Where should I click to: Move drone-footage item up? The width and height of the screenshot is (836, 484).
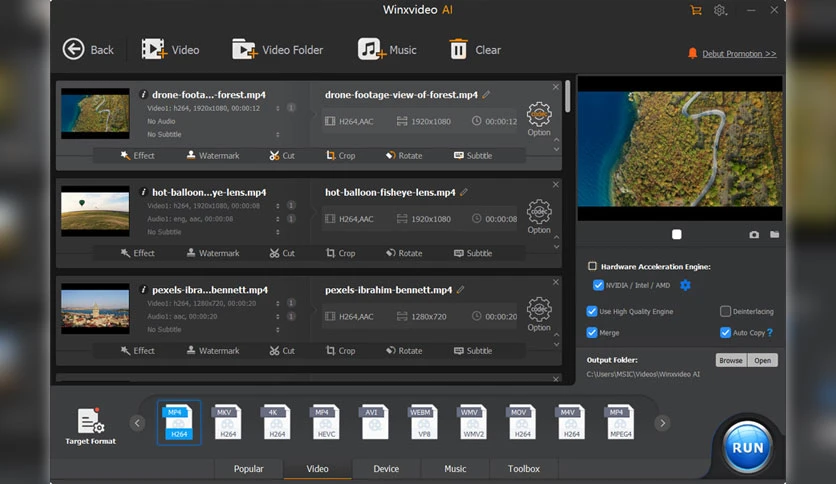click(557, 140)
